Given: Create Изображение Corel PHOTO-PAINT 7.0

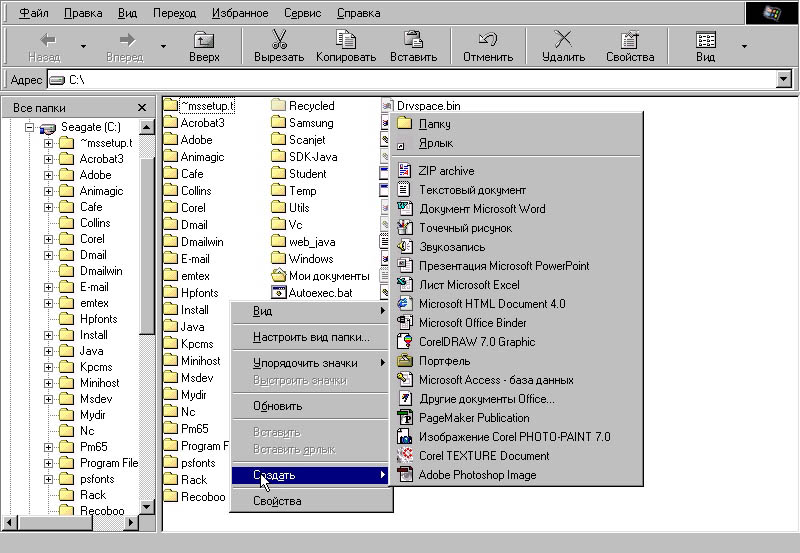Looking at the screenshot, I should pos(515,437).
